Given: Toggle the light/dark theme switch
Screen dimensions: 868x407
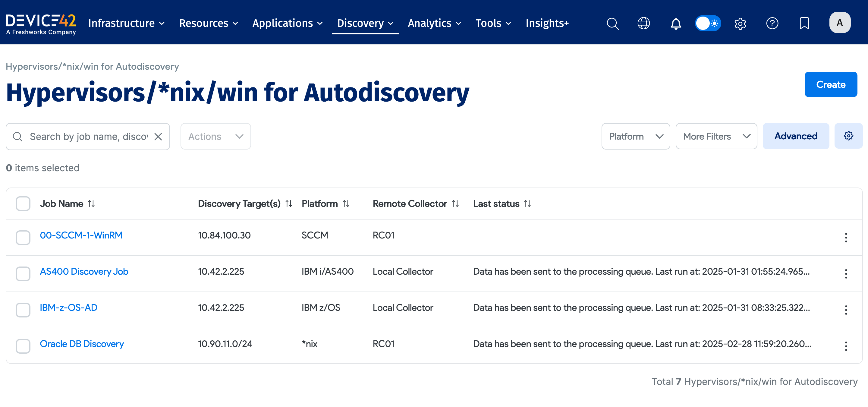Looking at the screenshot, I should [x=708, y=23].
